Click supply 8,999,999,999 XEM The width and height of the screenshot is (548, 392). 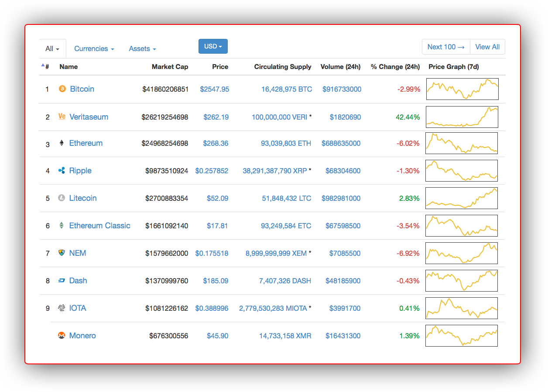(x=276, y=253)
